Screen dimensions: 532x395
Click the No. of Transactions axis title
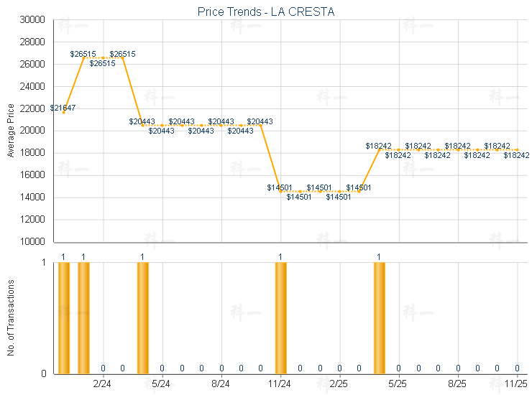(x=11, y=318)
